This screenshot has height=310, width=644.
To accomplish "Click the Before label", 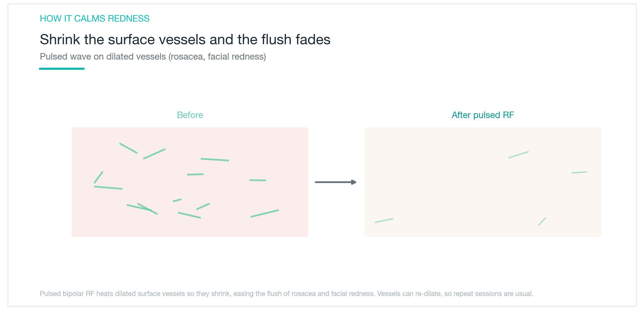I will click(x=190, y=115).
